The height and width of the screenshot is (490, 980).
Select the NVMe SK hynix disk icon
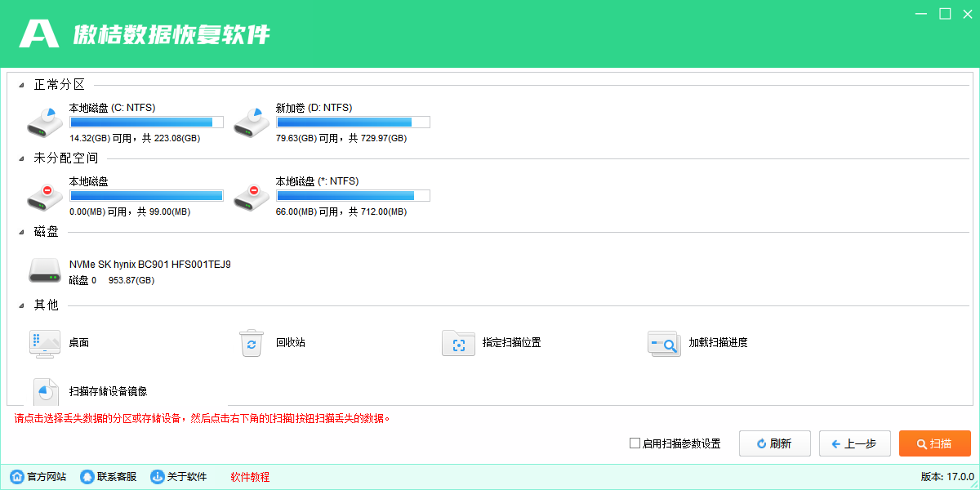pos(44,270)
